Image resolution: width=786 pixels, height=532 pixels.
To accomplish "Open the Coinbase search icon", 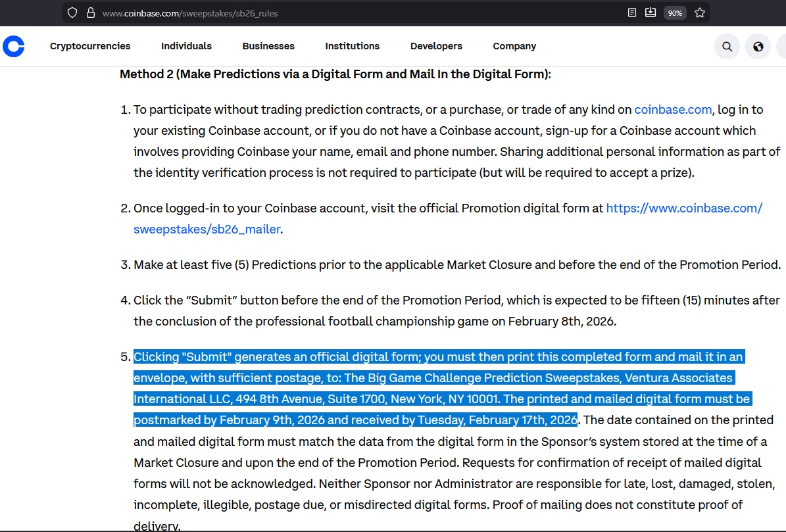I will click(727, 47).
